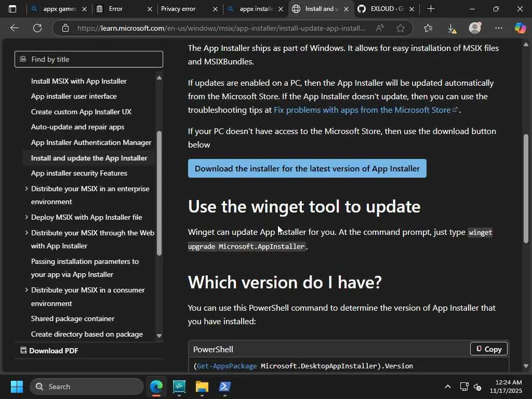Viewport: 532px width, 399px height.
Task: Open the tab actions menu icon
Action: pos(12,9)
